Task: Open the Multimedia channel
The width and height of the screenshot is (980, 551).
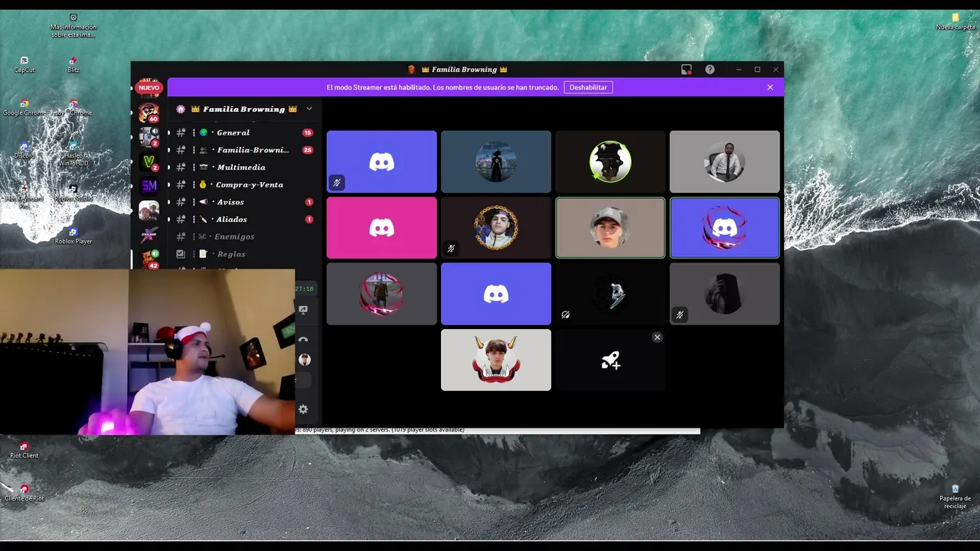Action: pyautogui.click(x=243, y=167)
